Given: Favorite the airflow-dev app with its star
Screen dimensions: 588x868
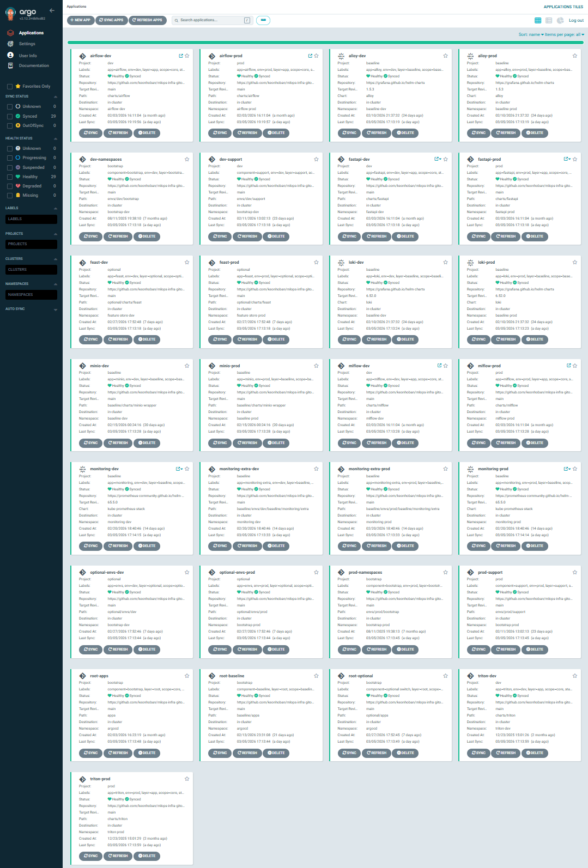Looking at the screenshot, I should pyautogui.click(x=187, y=56).
